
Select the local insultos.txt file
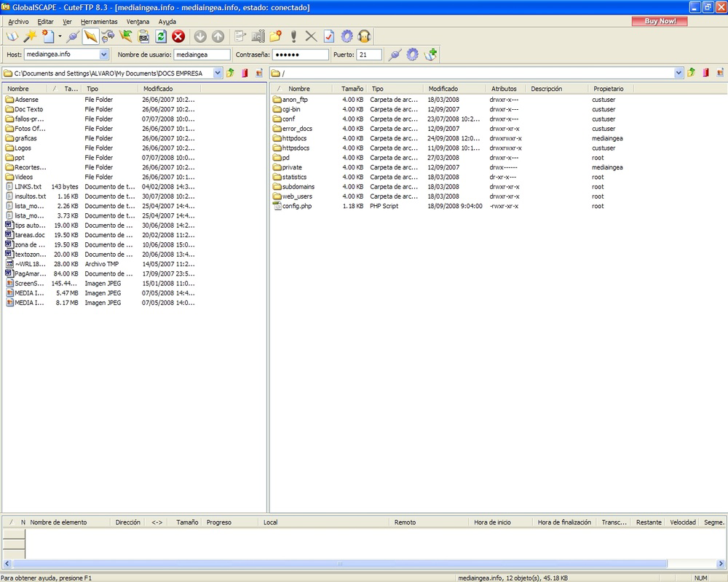tap(30, 196)
